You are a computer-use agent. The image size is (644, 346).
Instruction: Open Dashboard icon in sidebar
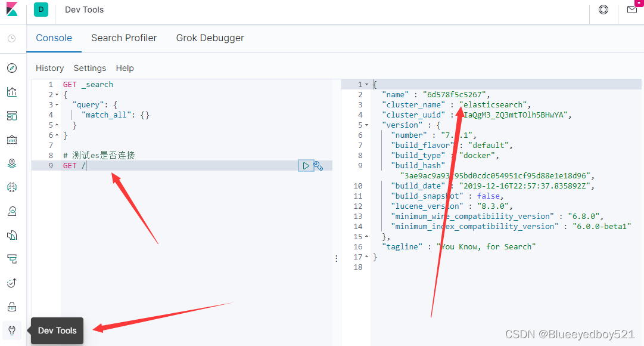[12, 116]
